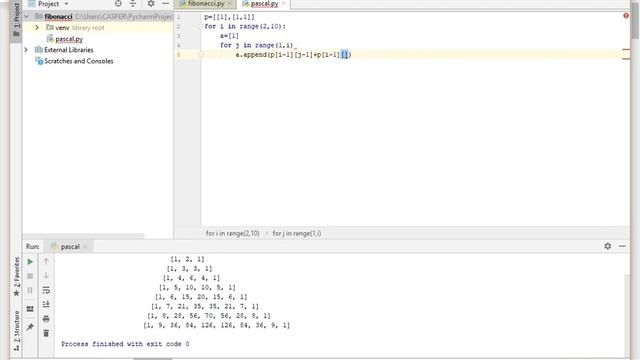The image size is (640, 360).
Task: Open the 2: Favorites side tool window
Action: coord(16,277)
